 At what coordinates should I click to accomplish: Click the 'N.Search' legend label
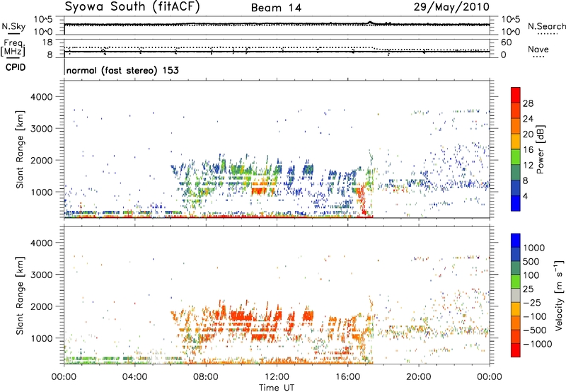pos(546,26)
